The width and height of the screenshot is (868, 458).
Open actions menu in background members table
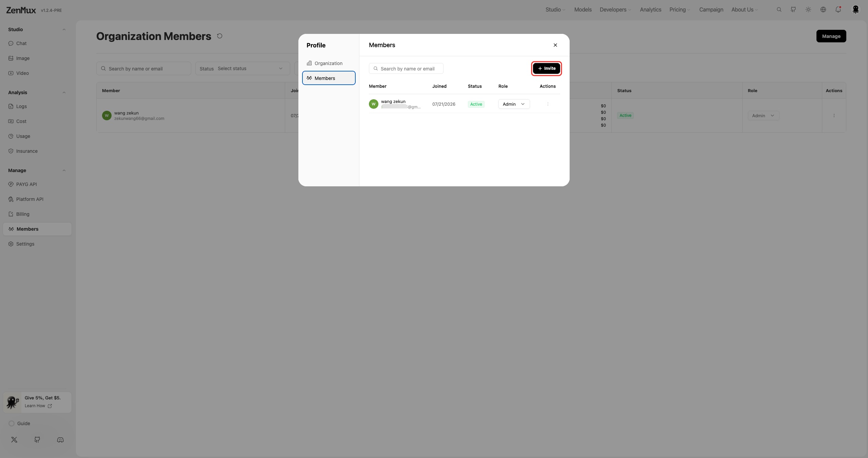click(x=834, y=116)
